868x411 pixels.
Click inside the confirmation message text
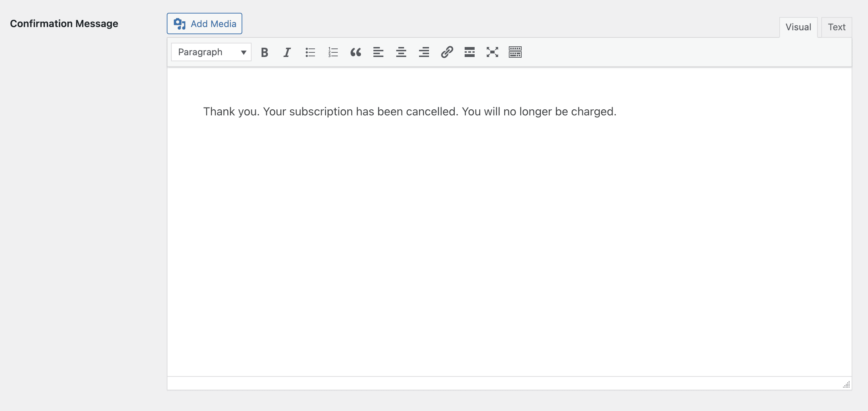410,111
